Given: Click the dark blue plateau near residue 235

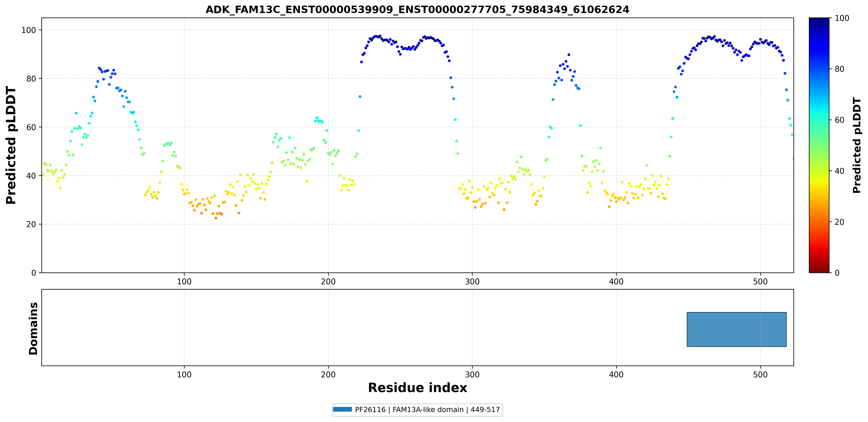Looking at the screenshot, I should click(380, 36).
